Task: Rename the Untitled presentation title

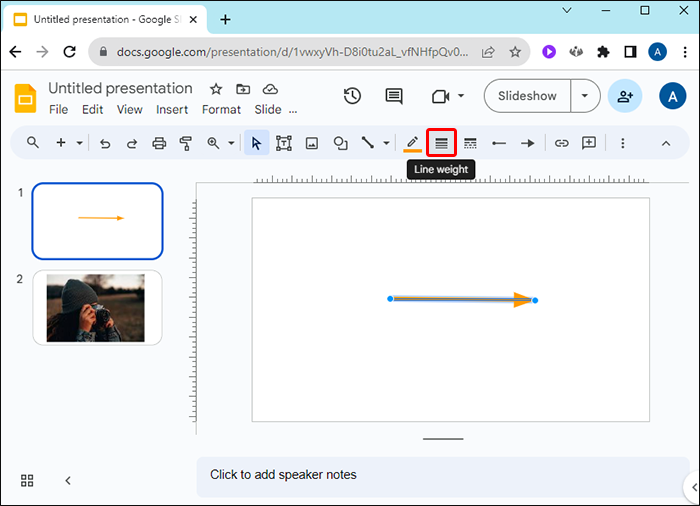Action: click(120, 88)
